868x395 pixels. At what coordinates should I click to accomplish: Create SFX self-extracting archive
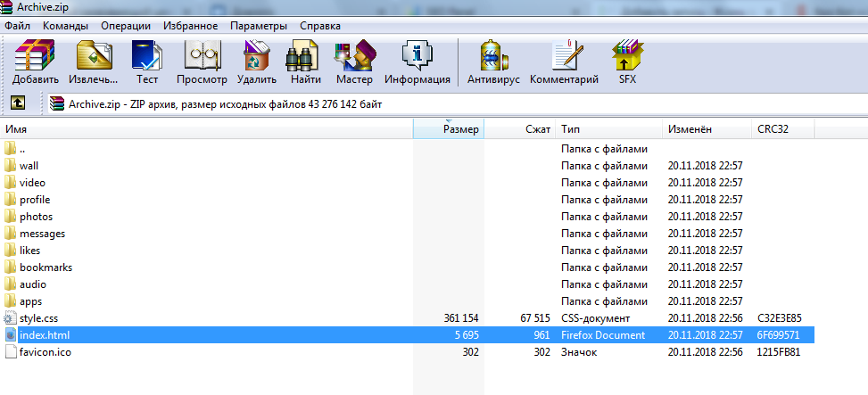[x=628, y=55]
